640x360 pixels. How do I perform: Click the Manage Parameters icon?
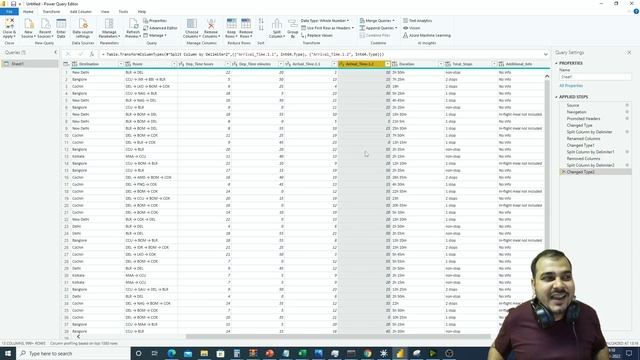point(109,24)
